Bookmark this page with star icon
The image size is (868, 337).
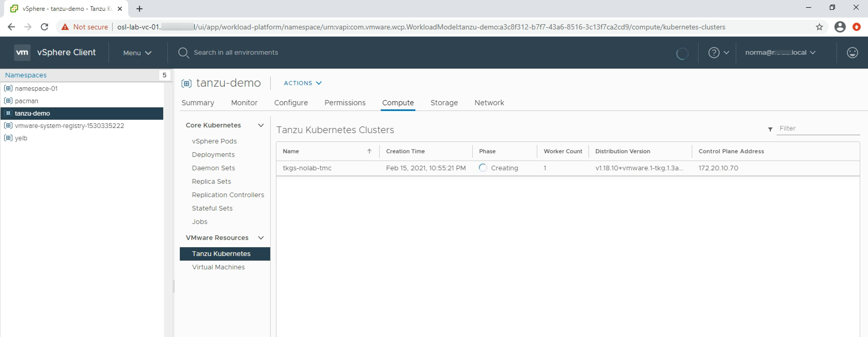[x=819, y=27]
